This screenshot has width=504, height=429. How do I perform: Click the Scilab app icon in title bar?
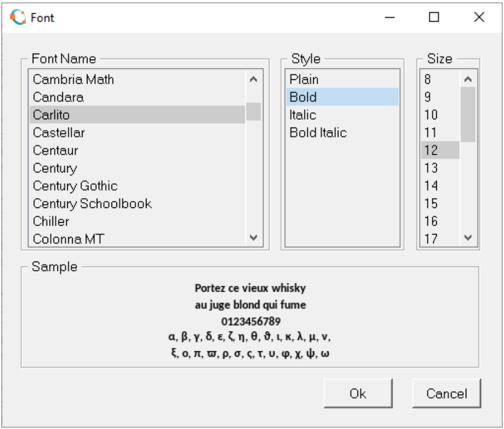[x=17, y=17]
